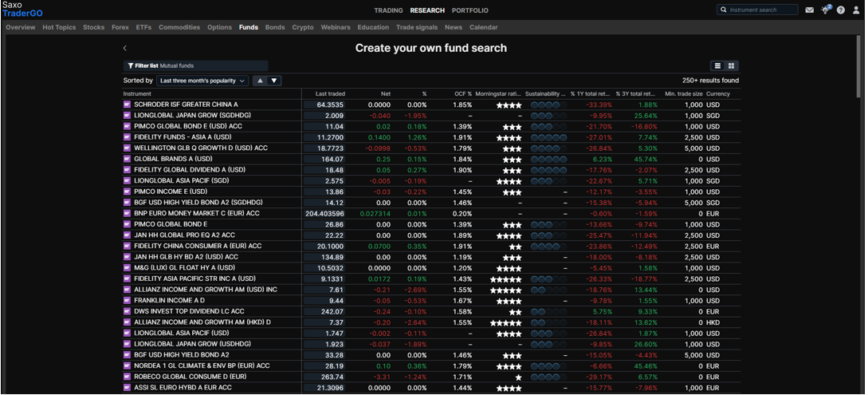Click the sustainability globes for GLOBAL BRANDS A (USD)
Viewport: 868px width, 395px height.
[548, 159]
